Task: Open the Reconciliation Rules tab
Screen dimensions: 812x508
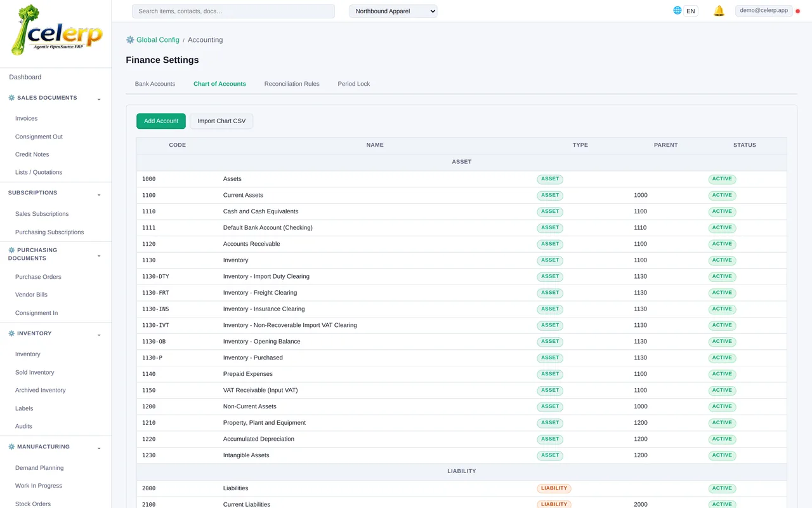Action: pyautogui.click(x=292, y=84)
